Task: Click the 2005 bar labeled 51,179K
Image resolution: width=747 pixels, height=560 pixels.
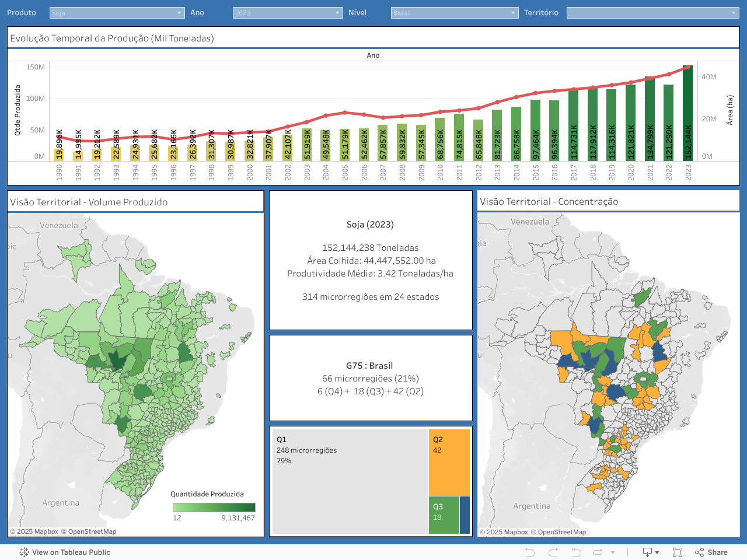Action: pyautogui.click(x=345, y=145)
